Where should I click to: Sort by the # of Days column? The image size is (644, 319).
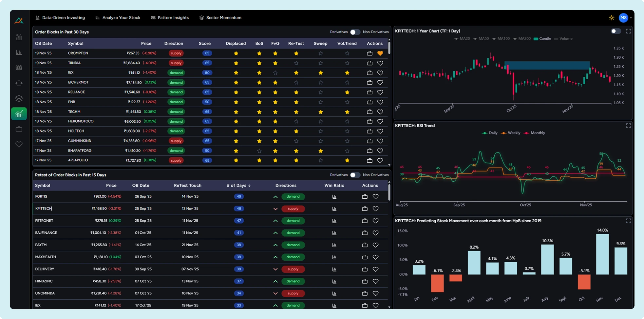238,186
